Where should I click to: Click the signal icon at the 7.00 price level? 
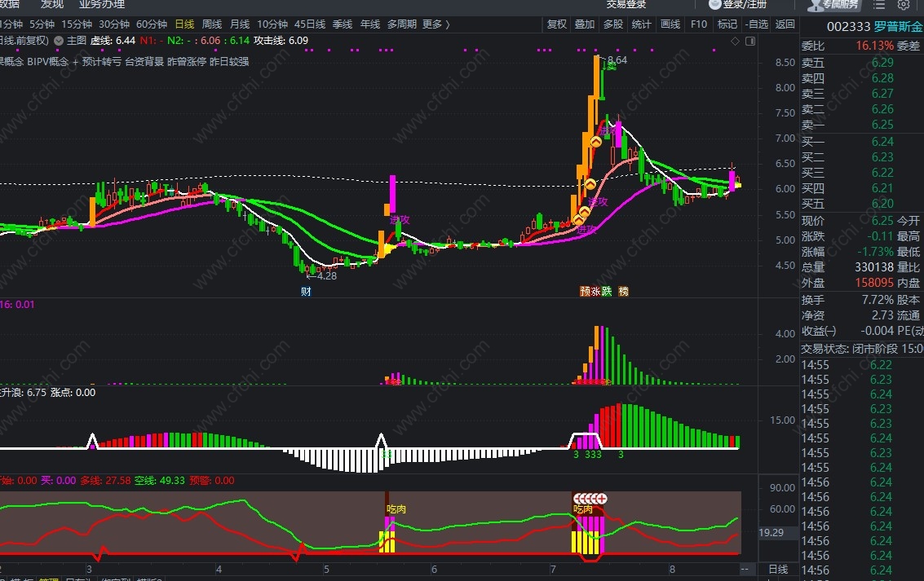pyautogui.click(x=596, y=142)
